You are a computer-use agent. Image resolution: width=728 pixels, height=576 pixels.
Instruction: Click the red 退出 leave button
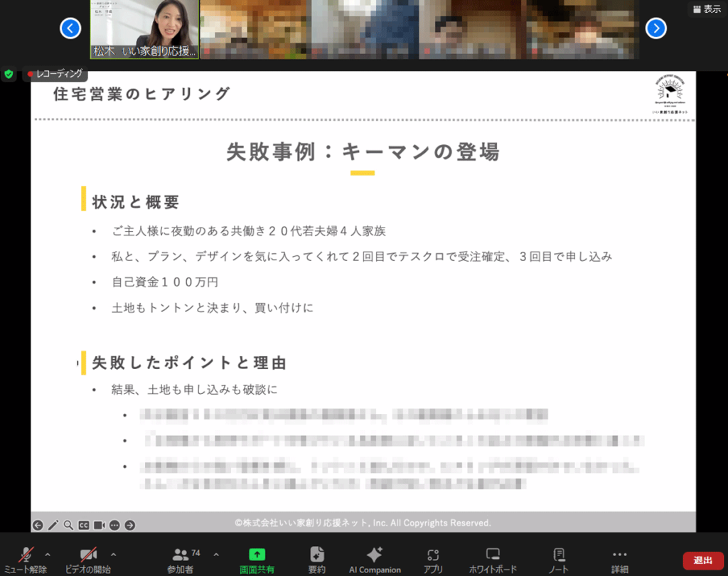click(703, 560)
